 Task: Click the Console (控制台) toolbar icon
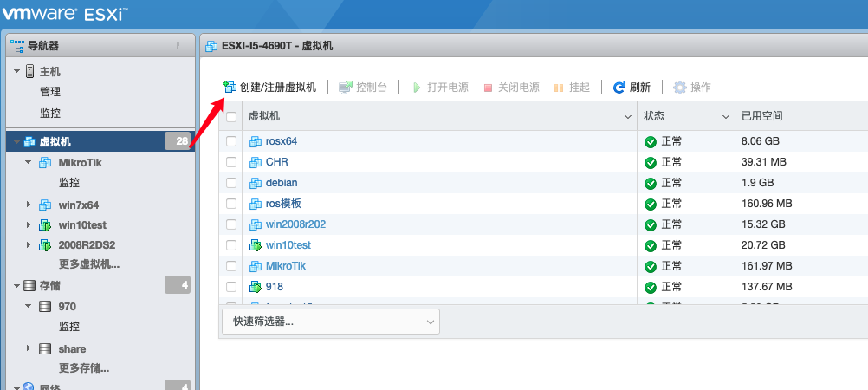346,87
